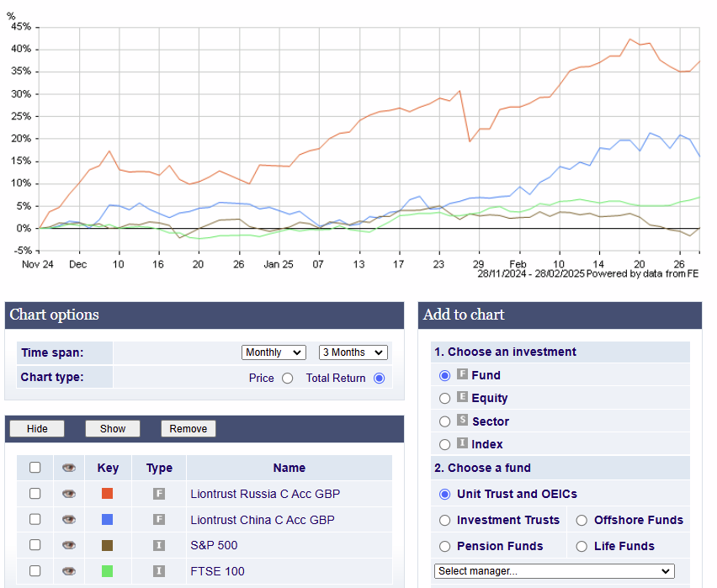Click the S icon next to Sector
Viewport: 717px width, 588px height.
point(462,421)
